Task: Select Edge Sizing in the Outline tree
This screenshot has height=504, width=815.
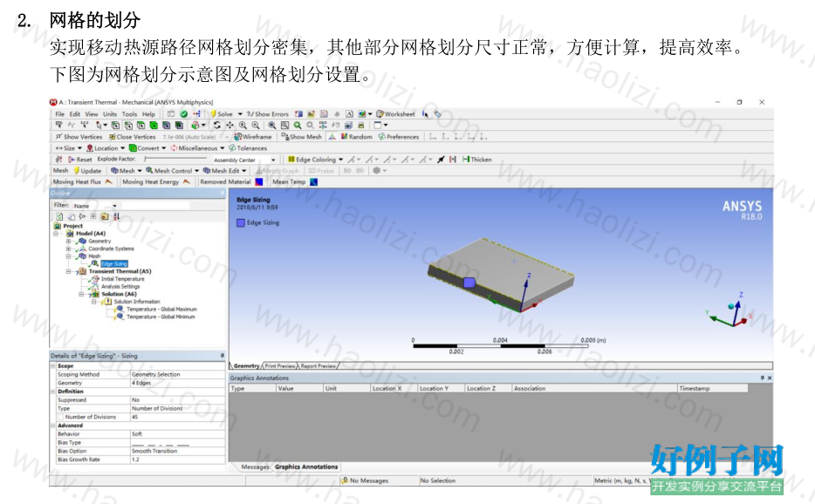Action: (x=113, y=264)
